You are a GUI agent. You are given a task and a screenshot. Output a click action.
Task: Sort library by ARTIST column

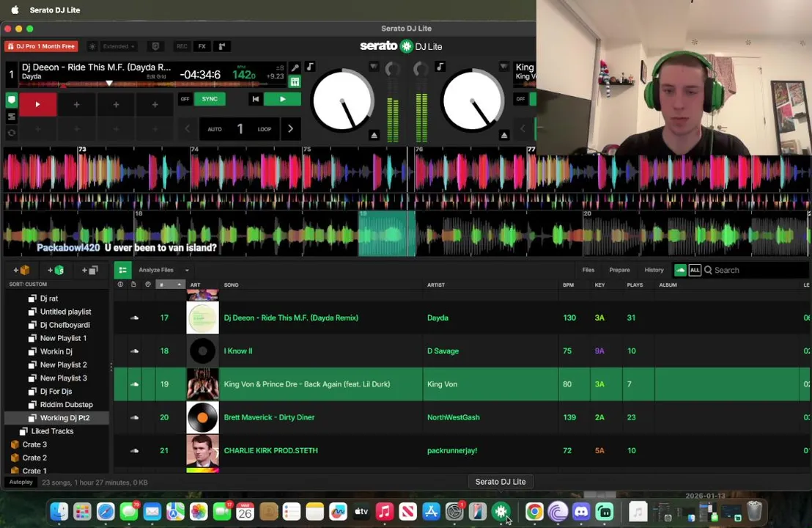tap(436, 285)
